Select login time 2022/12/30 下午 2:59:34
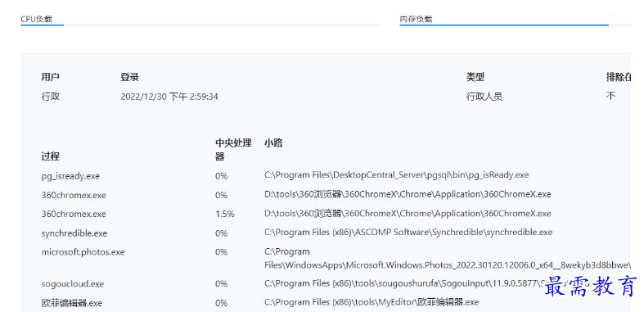644x312 pixels. 169,97
